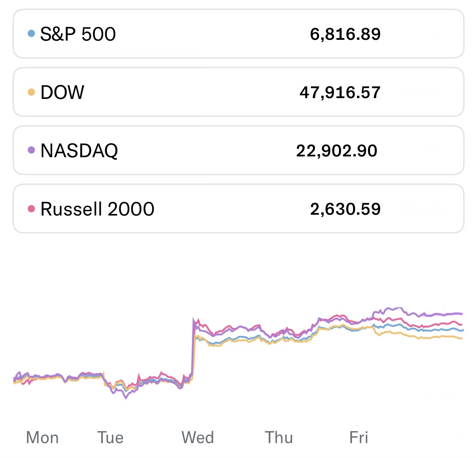Select Fri on the chart axis

click(359, 437)
